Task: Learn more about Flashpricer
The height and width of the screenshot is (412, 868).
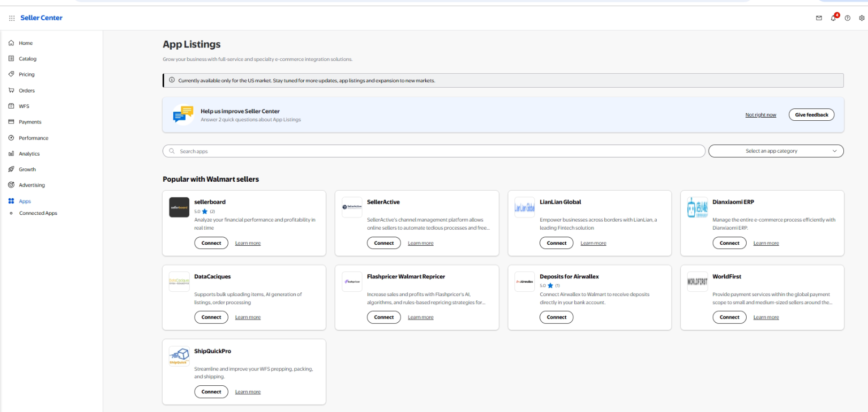Action: click(420, 317)
